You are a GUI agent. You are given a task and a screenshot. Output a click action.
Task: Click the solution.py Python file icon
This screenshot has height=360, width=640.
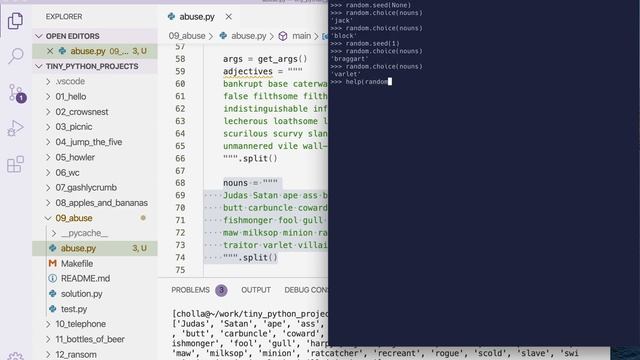pos(52,293)
